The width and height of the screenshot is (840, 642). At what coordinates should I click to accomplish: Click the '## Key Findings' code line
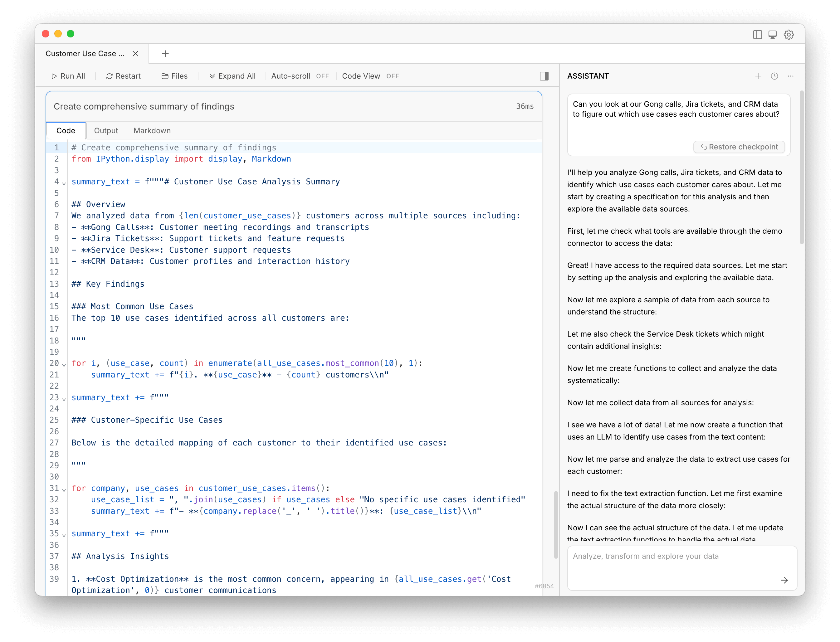tap(108, 284)
